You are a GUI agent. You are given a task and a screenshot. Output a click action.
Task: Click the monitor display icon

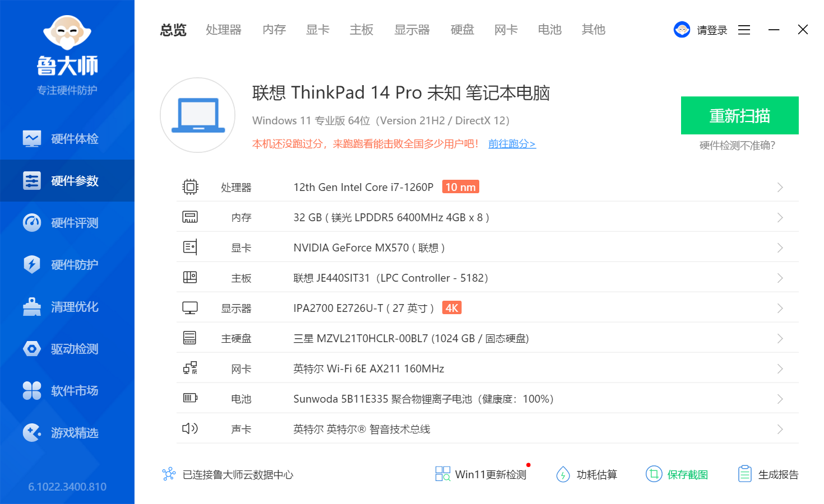tap(190, 308)
